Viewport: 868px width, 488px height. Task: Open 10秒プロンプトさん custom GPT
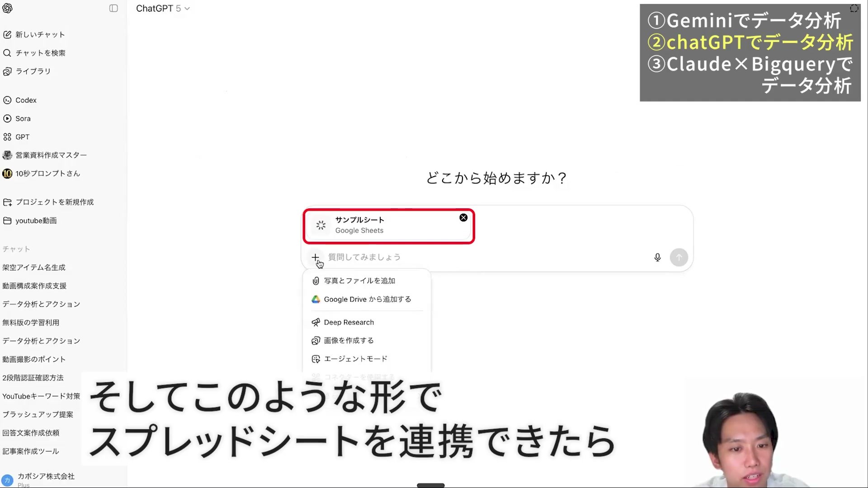[x=47, y=174]
